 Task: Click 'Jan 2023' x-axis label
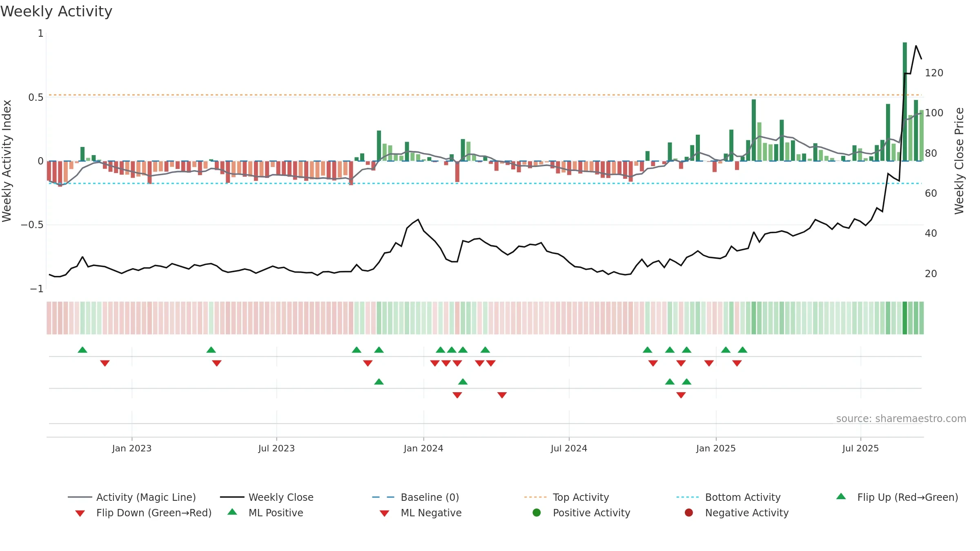click(x=132, y=448)
